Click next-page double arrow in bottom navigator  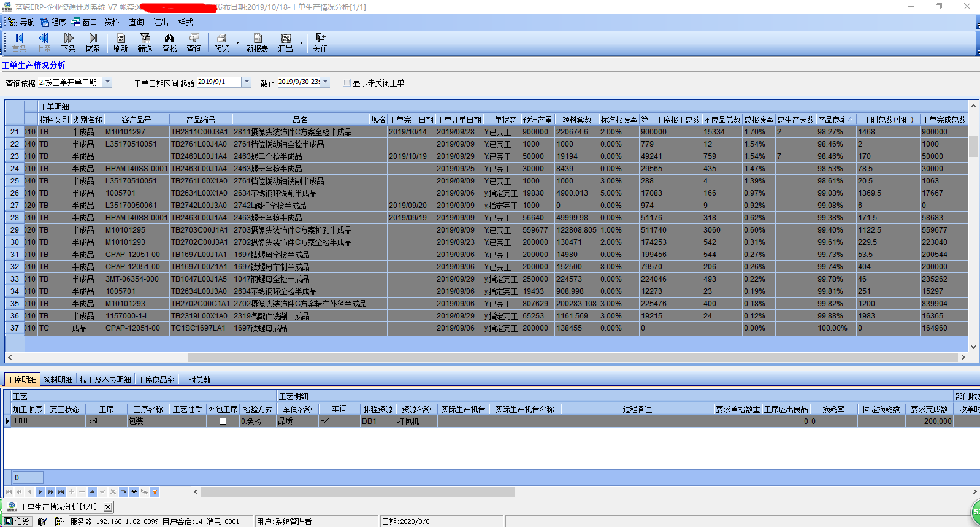click(x=50, y=491)
